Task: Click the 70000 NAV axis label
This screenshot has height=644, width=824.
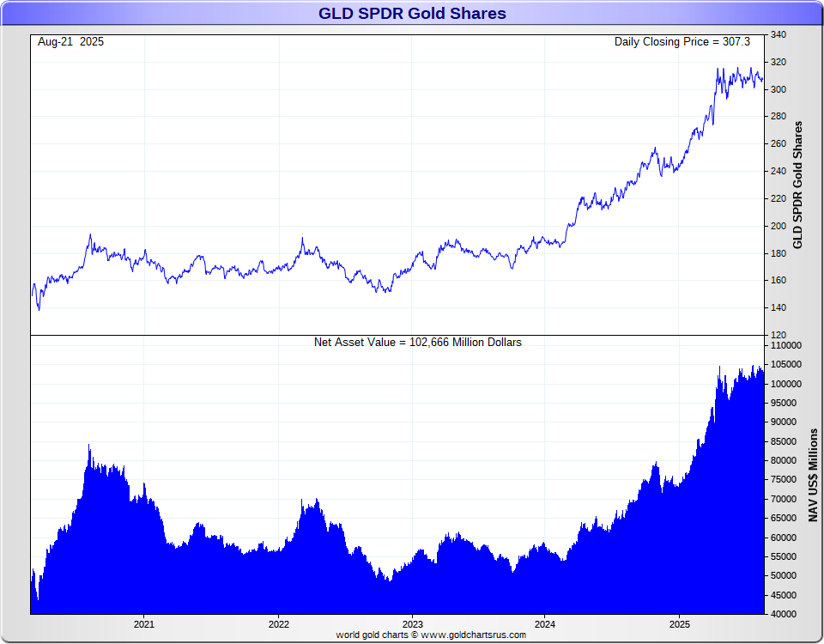Action: point(784,499)
